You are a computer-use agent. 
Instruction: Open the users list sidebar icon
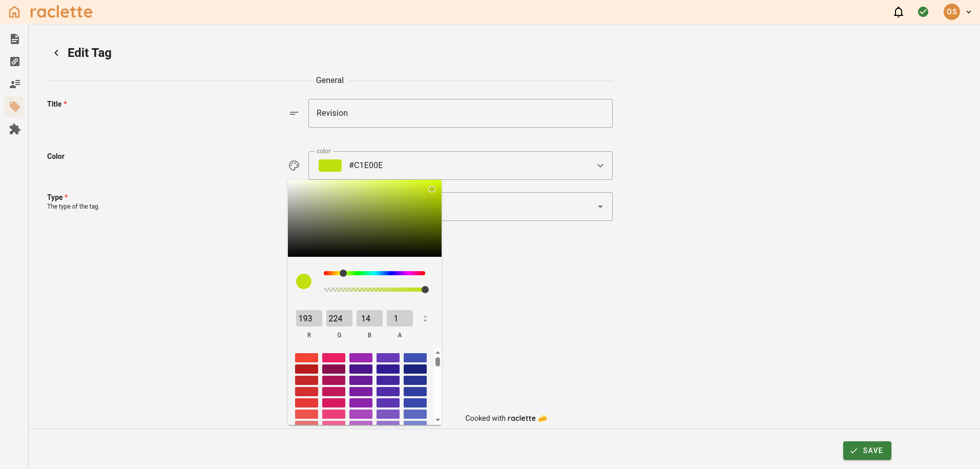point(15,84)
